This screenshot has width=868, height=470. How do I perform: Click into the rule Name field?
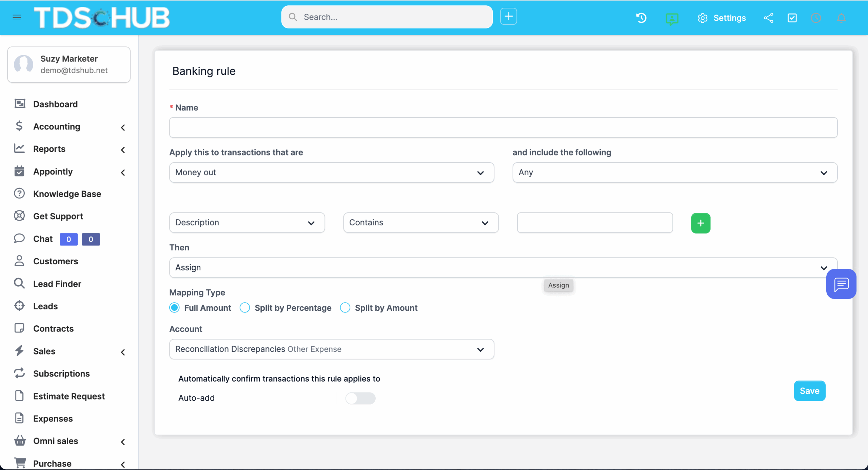(503, 127)
